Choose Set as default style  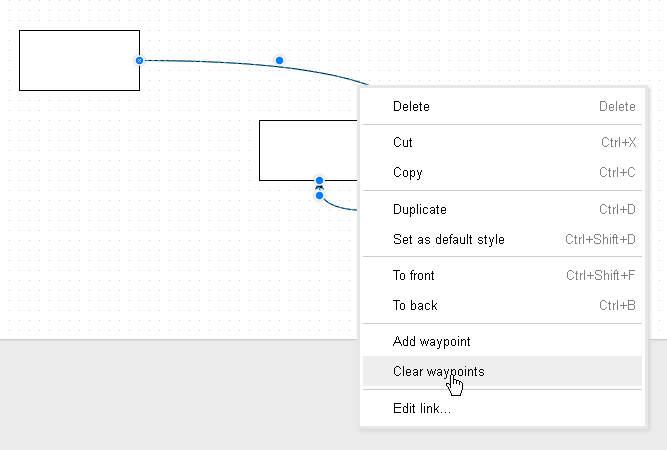coord(449,240)
